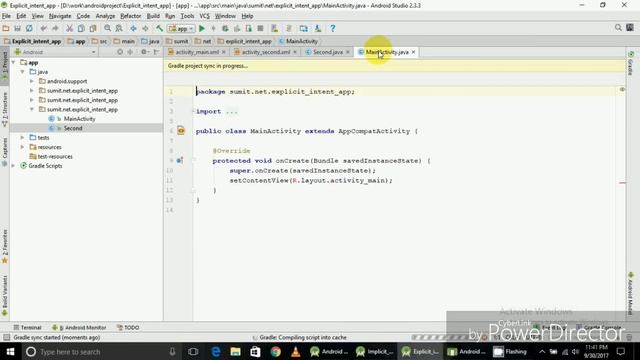Click the Undo arrow icon
This screenshot has height=360, width=640.
(43, 29)
